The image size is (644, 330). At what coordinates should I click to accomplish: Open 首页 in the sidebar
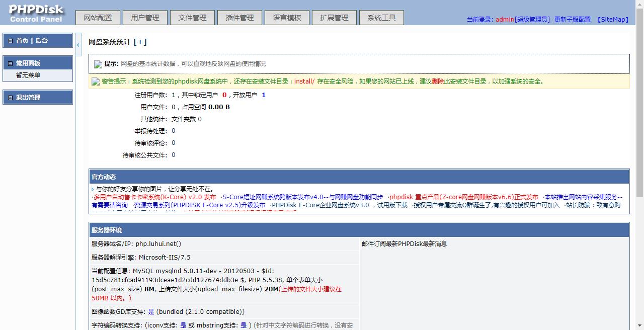click(22, 41)
